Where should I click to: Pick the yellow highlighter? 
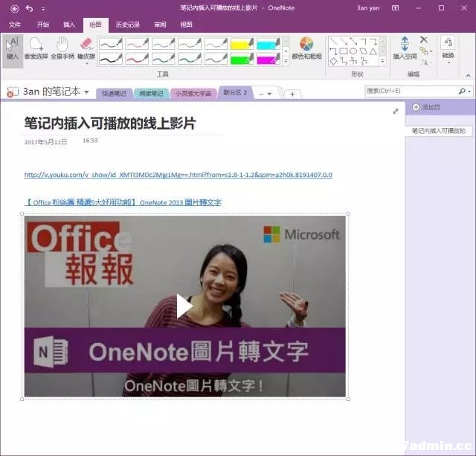242,44
